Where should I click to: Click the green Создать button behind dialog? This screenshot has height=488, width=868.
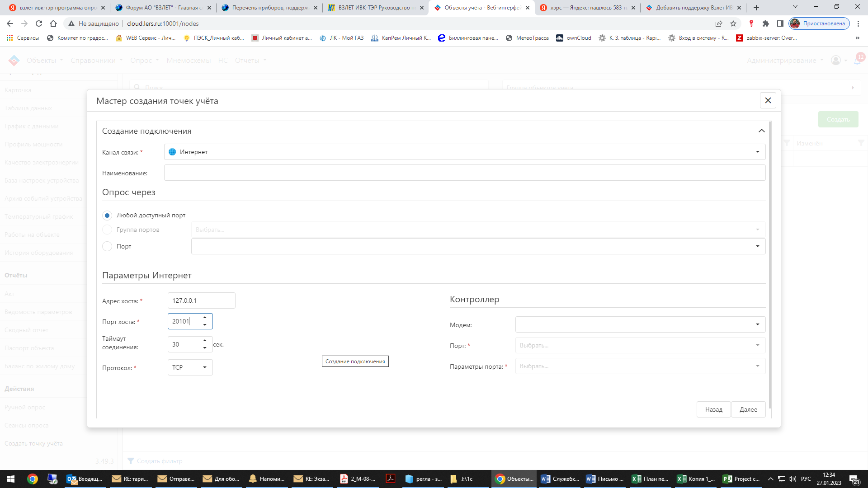point(838,119)
